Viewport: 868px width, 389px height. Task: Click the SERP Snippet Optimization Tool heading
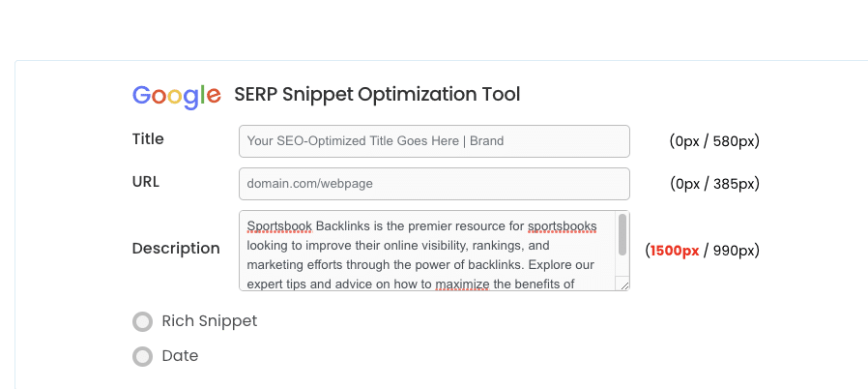pos(377,95)
